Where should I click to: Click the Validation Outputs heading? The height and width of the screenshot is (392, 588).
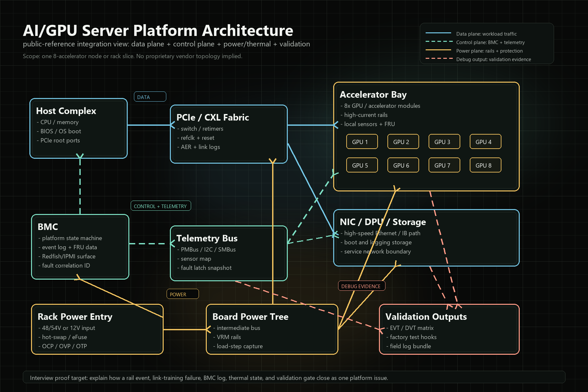pos(426,317)
